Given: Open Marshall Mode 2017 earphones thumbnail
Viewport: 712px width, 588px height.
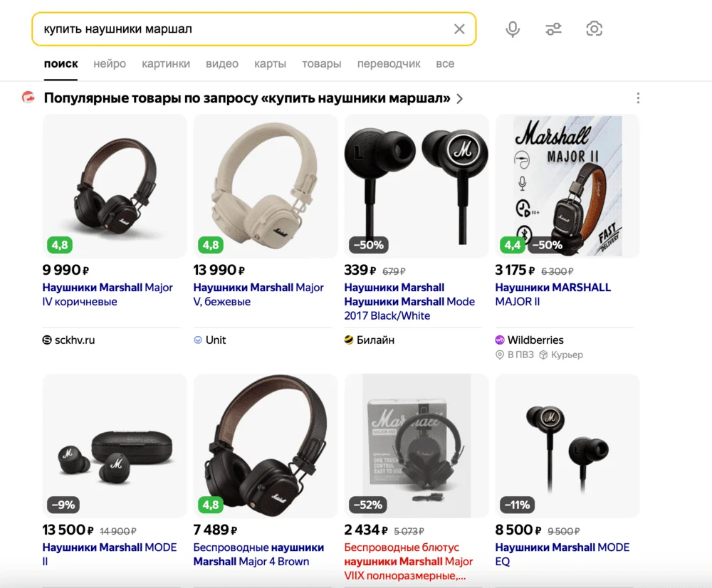Looking at the screenshot, I should click(x=417, y=185).
